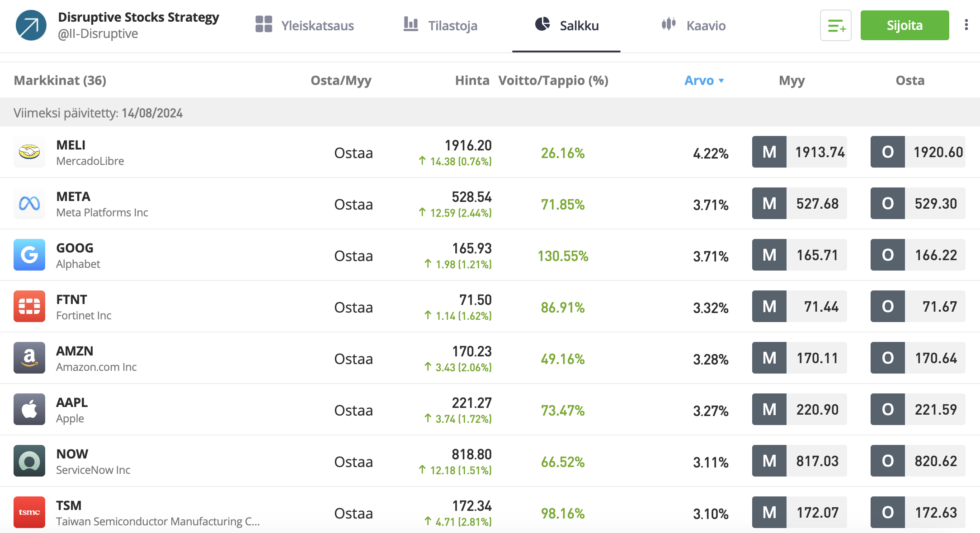Click FTNT buy button 71.67
The width and height of the screenshot is (980, 533).
[918, 306]
